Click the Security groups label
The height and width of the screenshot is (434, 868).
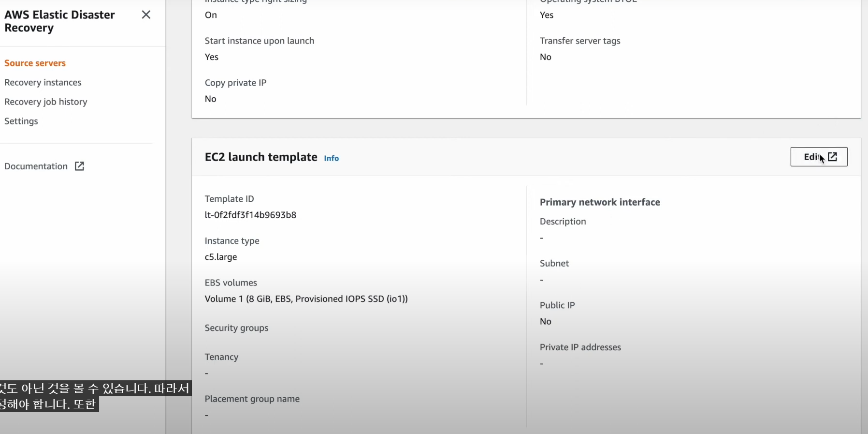coord(236,328)
